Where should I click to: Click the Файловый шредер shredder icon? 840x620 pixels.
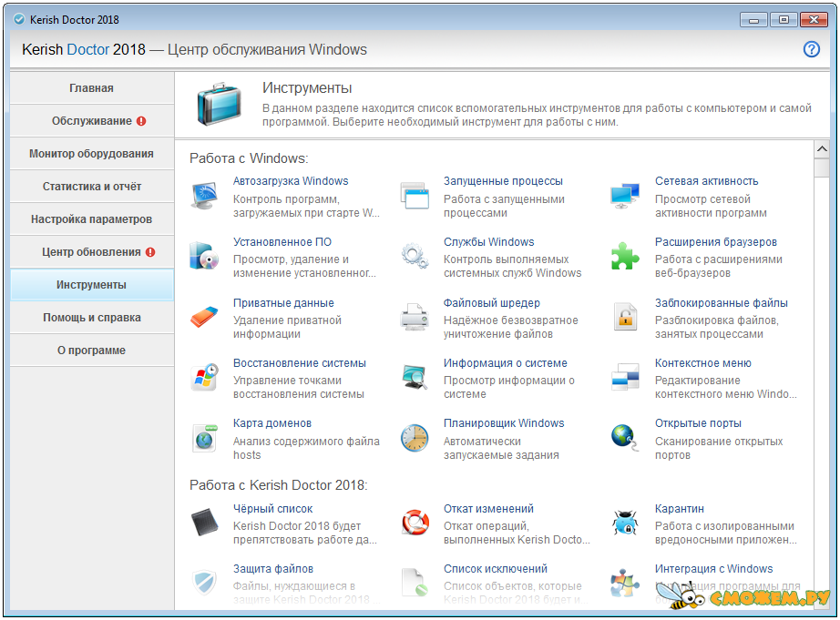point(415,317)
